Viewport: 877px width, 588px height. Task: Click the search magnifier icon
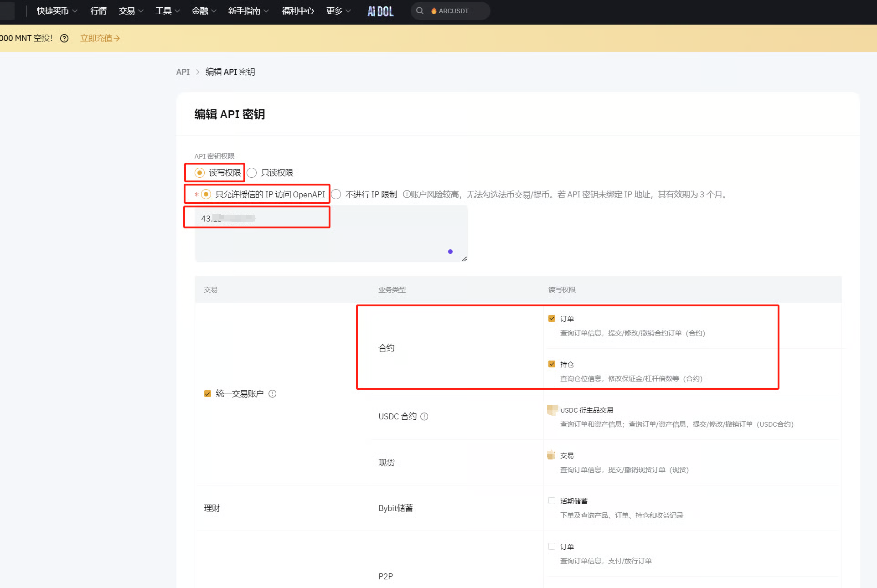tap(419, 10)
